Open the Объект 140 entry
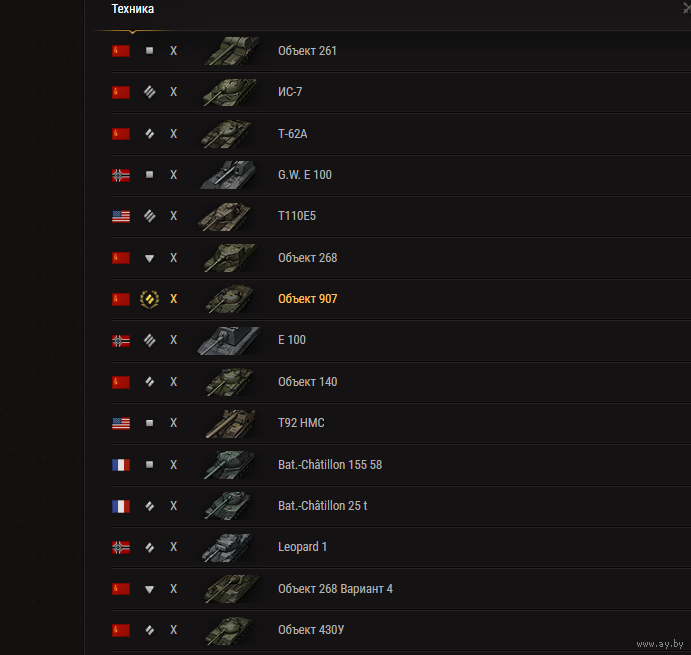The image size is (691, 655). coord(308,382)
